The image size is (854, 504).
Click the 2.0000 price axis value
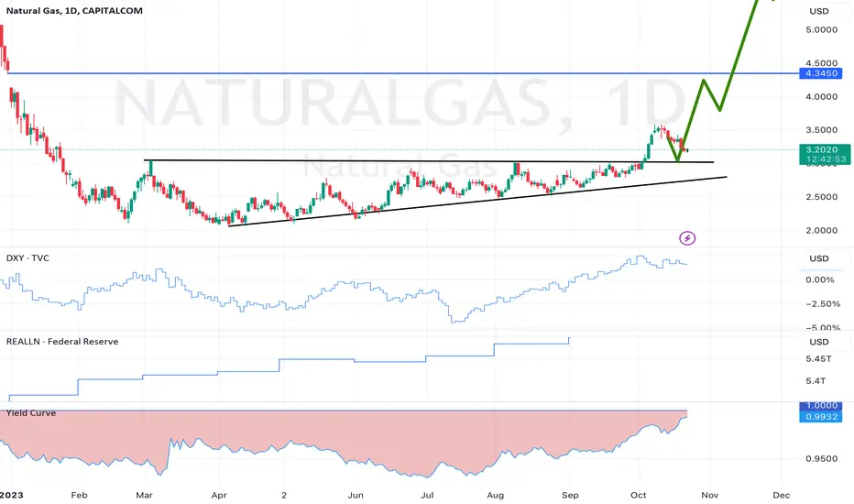tap(821, 231)
